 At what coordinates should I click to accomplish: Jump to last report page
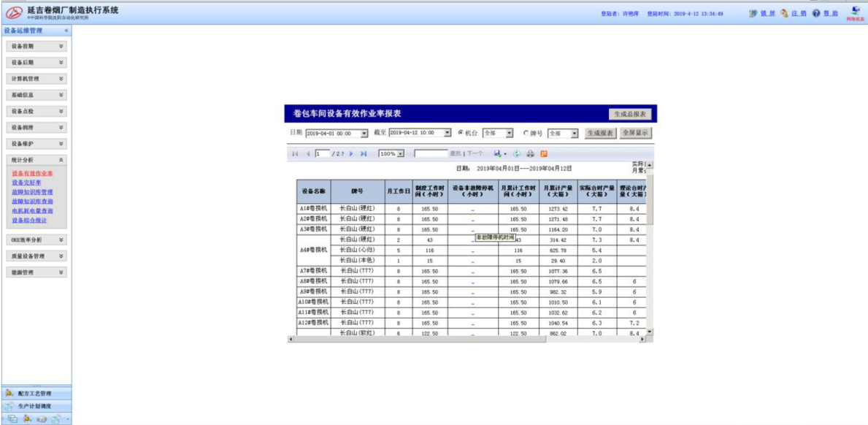click(x=364, y=154)
